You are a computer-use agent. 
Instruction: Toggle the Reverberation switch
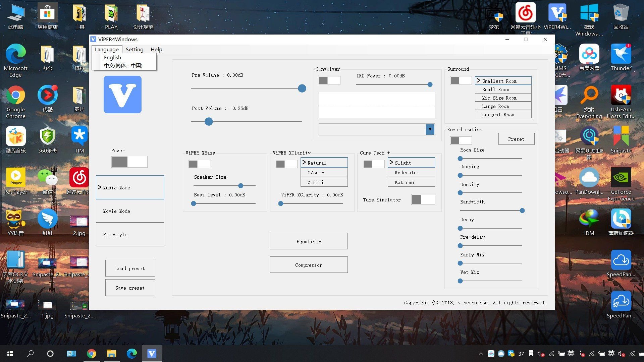tap(461, 140)
